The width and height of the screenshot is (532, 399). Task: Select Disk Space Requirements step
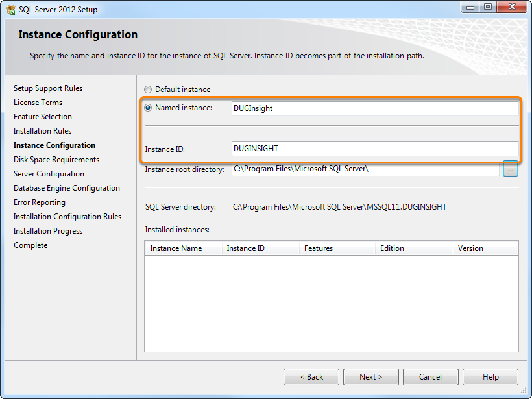click(56, 160)
